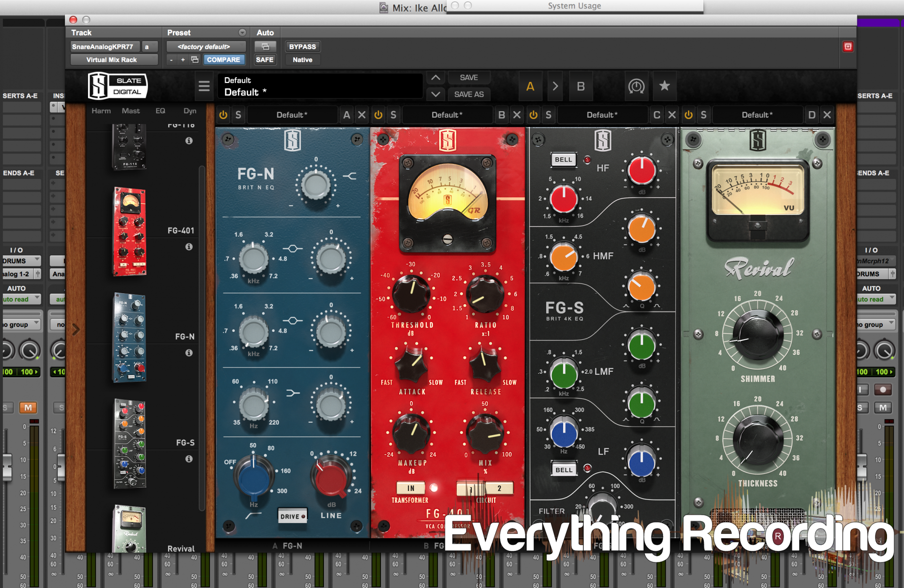Solo the FG-401 module in slot B
Viewport: 904px width, 588px height.
pyautogui.click(x=393, y=115)
